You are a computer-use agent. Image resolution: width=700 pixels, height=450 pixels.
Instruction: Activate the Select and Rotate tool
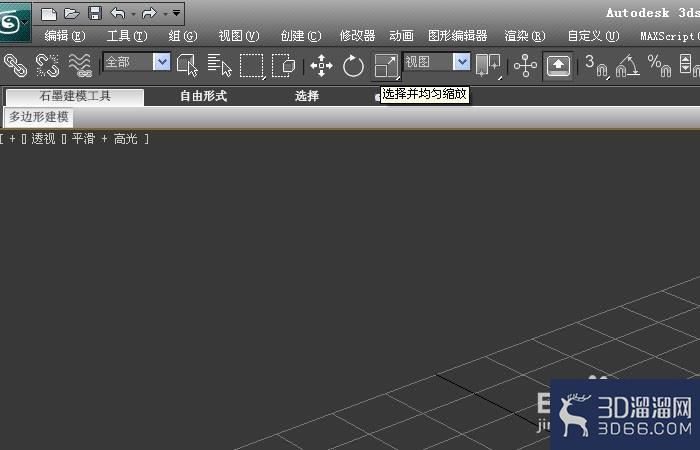pos(353,66)
